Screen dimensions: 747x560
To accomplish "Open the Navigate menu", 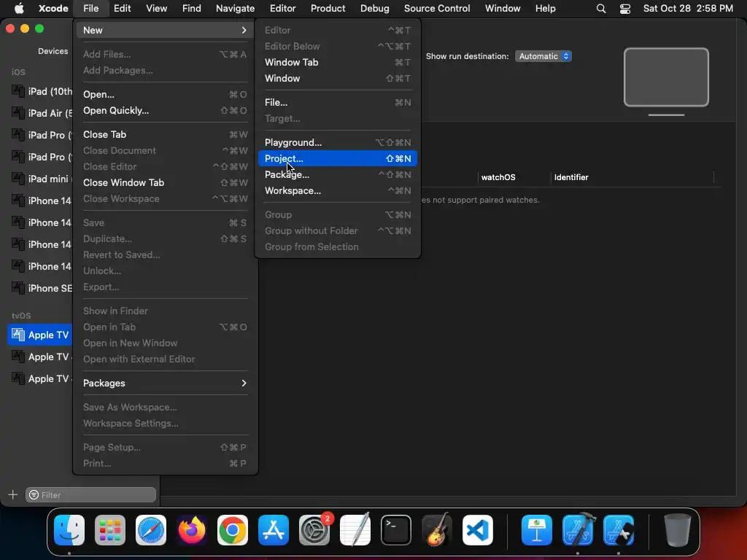I will click(236, 9).
